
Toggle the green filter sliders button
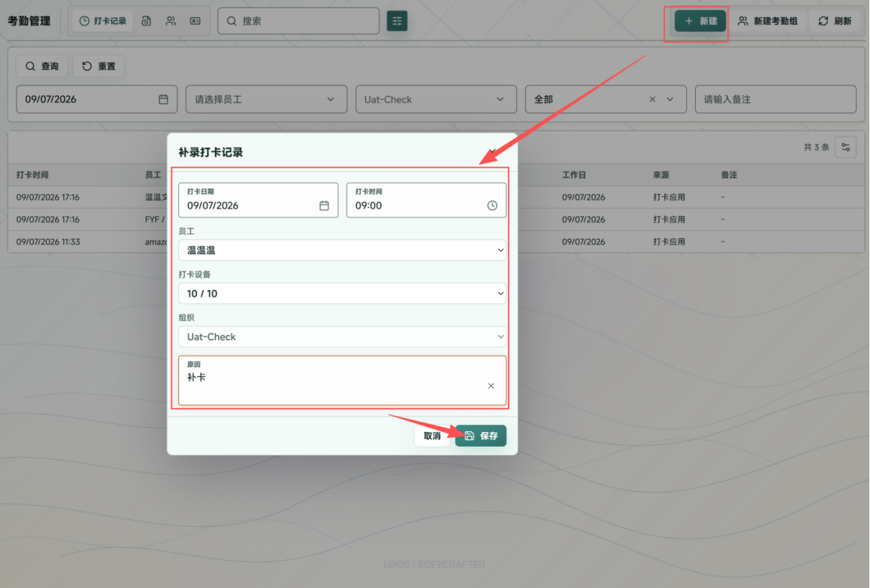[x=397, y=21]
